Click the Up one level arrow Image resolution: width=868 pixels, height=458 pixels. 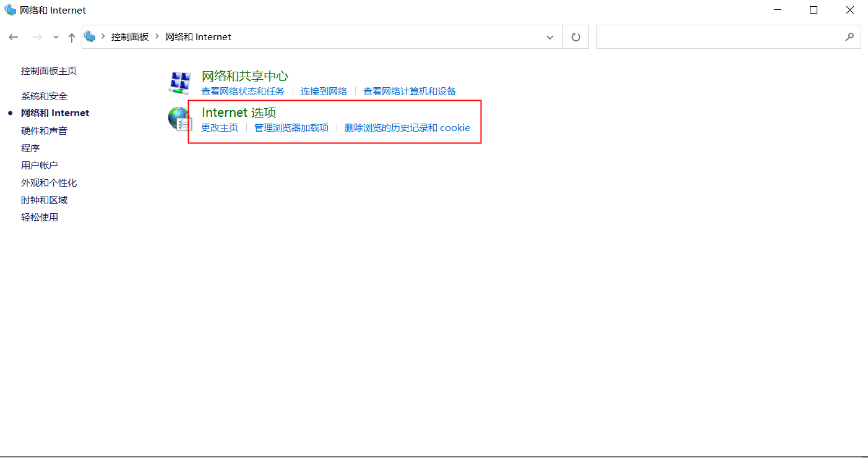pyautogui.click(x=72, y=37)
